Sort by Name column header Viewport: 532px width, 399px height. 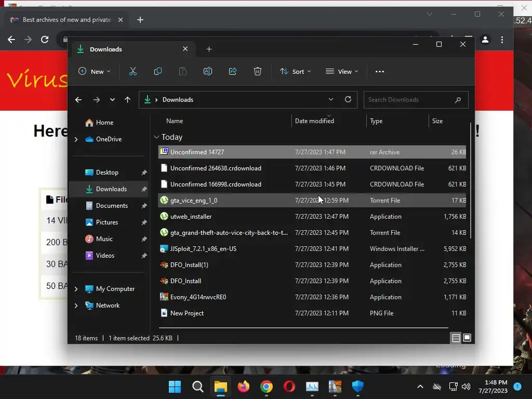click(175, 121)
